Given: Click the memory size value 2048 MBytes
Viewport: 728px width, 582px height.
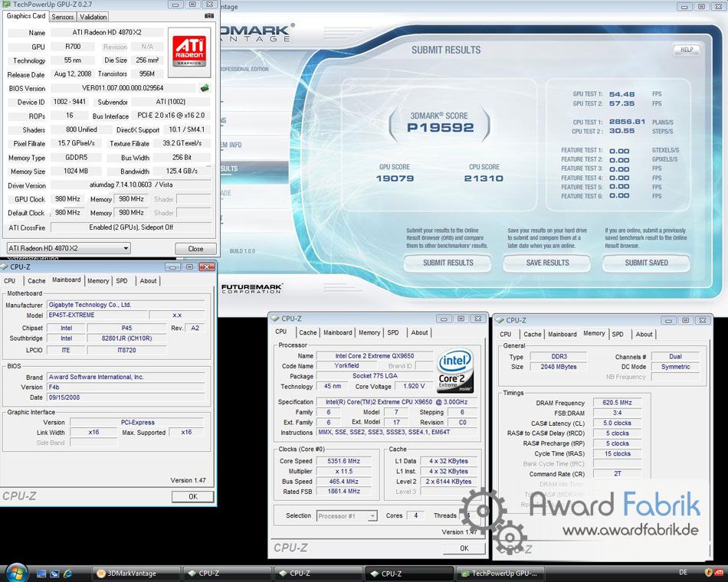Looking at the screenshot, I should [x=559, y=367].
